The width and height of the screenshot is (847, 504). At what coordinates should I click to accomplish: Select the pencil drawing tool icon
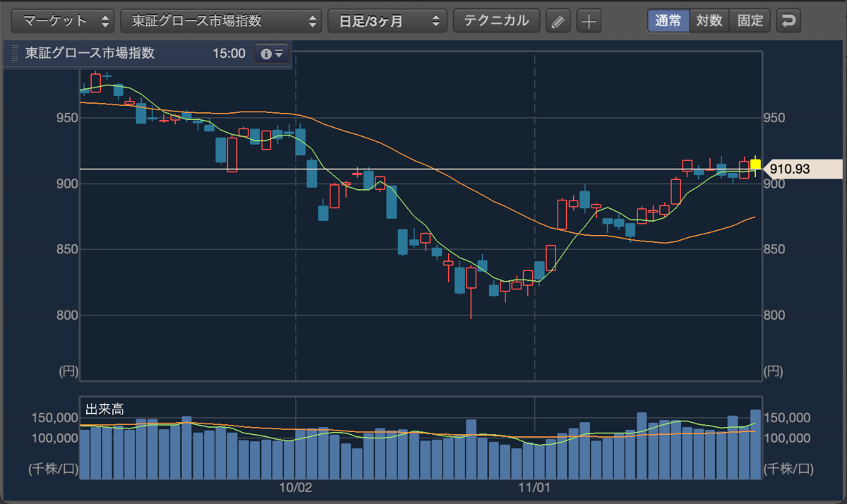pyautogui.click(x=558, y=21)
